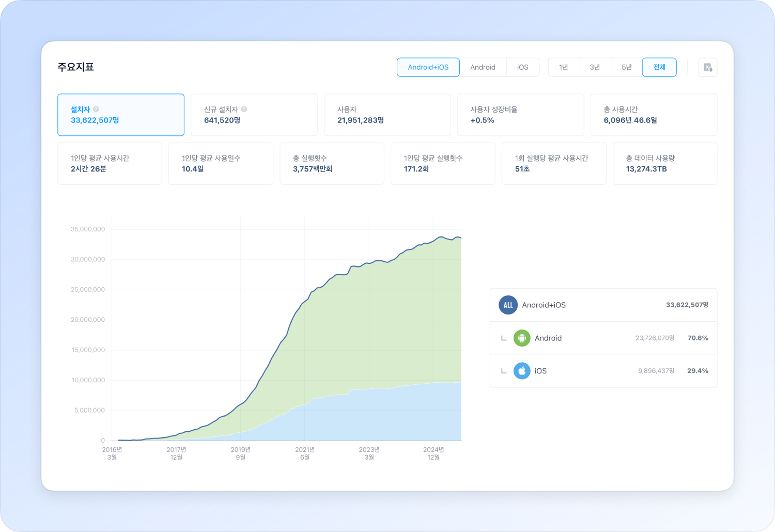This screenshot has width=775, height=532.
Task: Set the time range to 5년
Action: pos(626,67)
